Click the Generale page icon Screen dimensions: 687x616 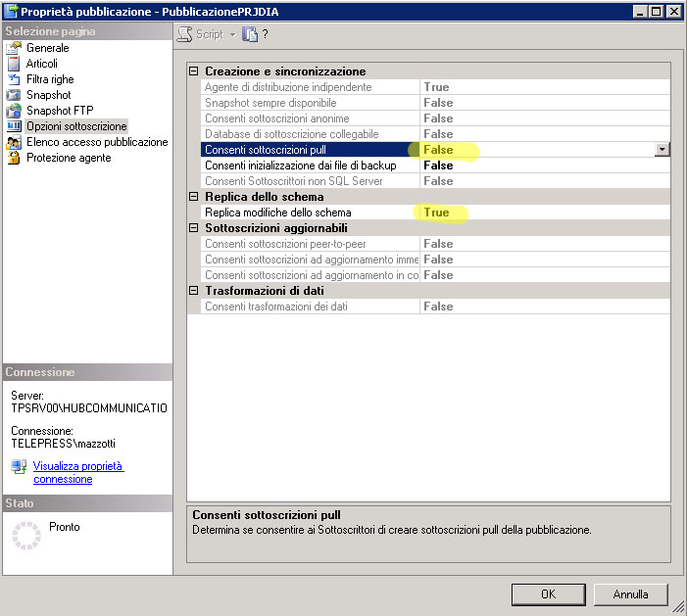click(x=14, y=48)
